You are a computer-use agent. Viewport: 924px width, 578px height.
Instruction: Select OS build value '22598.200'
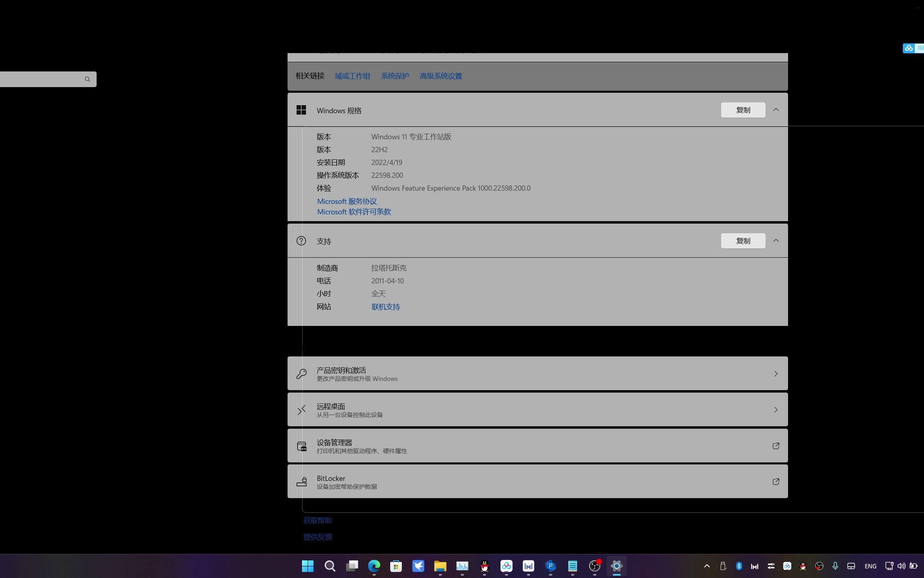coord(387,175)
